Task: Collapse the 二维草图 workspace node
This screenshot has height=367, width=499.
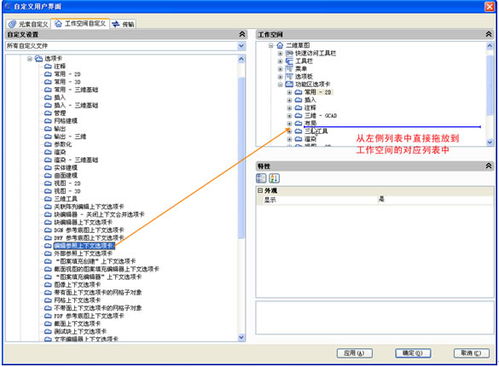Action: (x=271, y=45)
